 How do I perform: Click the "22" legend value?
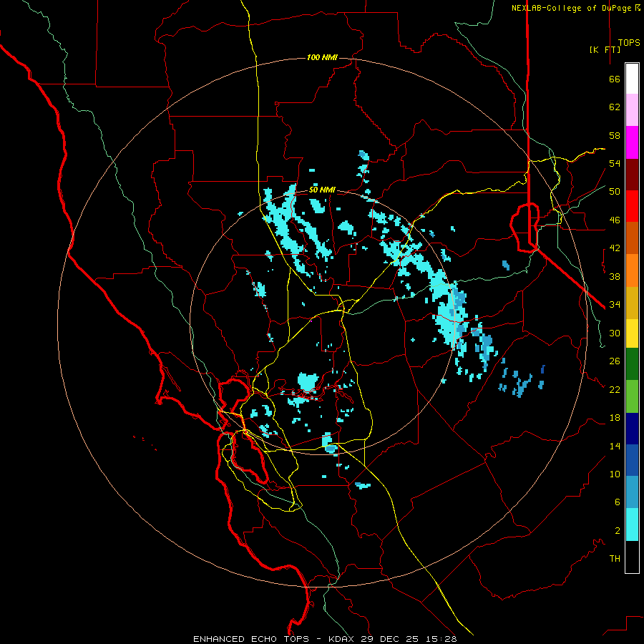pos(615,389)
